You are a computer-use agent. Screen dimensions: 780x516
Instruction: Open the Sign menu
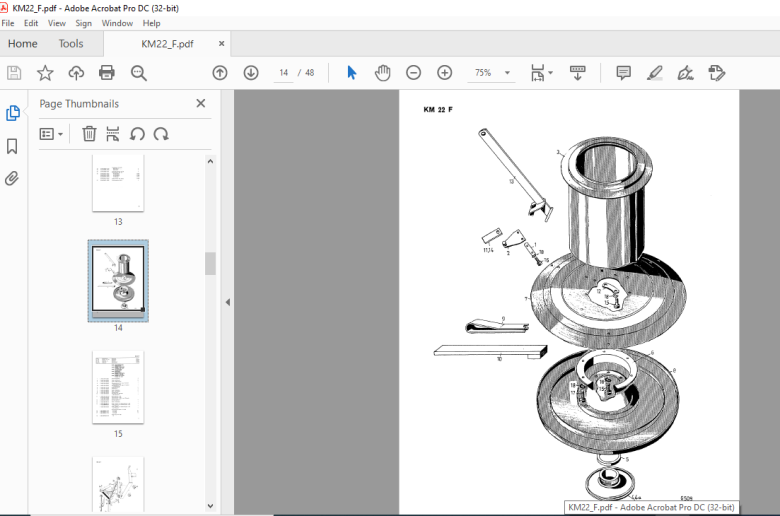coord(84,23)
